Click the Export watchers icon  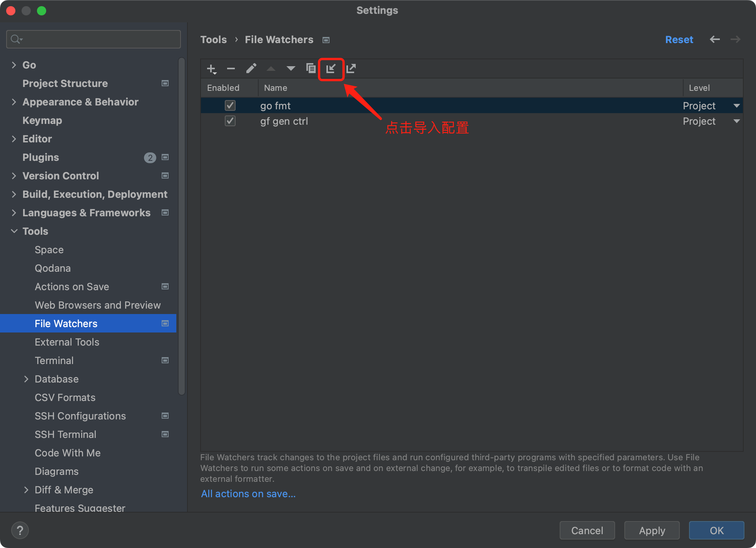[351, 69]
